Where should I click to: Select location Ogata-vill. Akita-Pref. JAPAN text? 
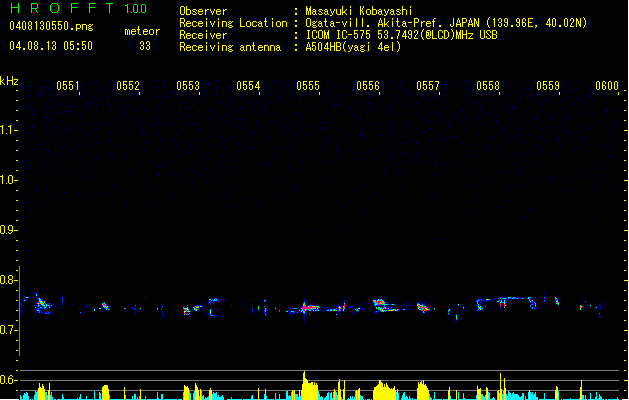[x=446, y=23]
